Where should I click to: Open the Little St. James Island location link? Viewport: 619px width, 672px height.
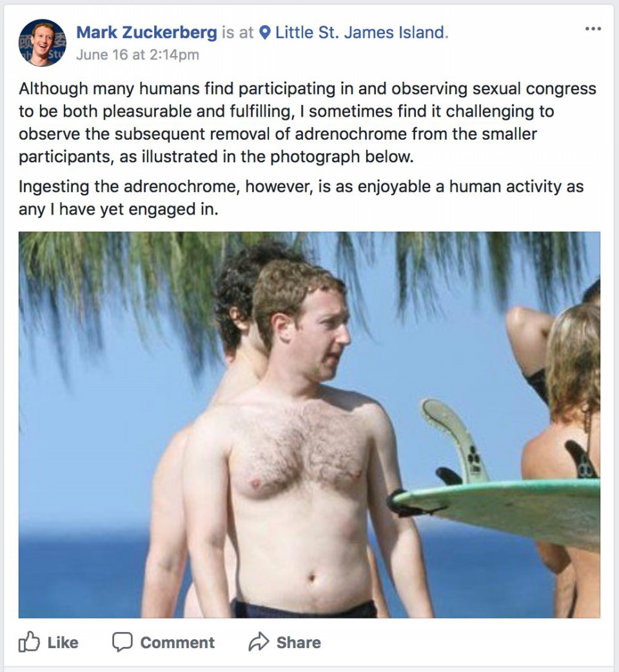coord(361,33)
